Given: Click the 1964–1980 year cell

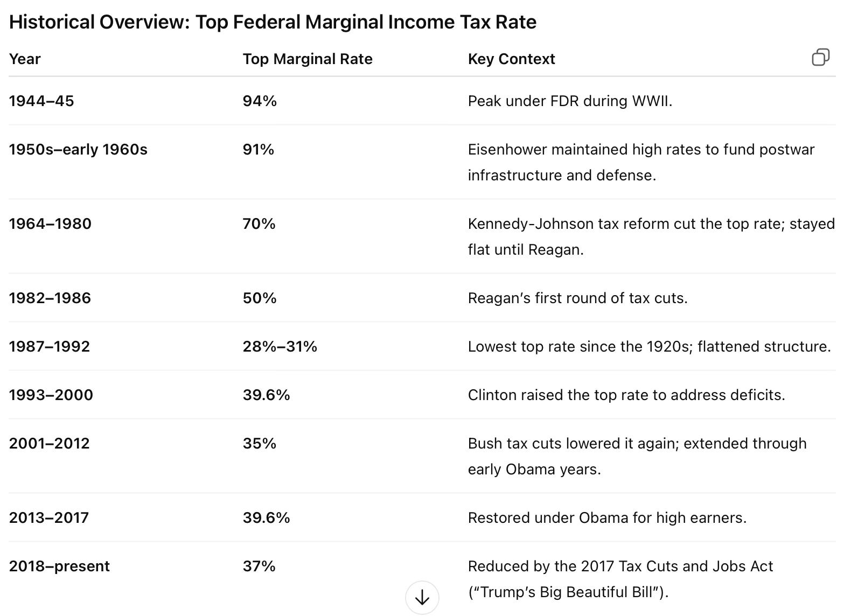Looking at the screenshot, I should click(x=50, y=223).
